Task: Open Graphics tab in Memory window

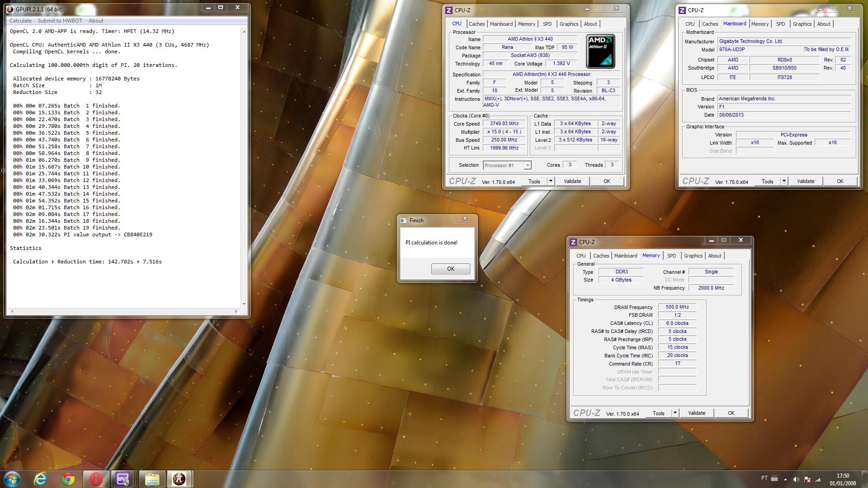Action: [693, 256]
